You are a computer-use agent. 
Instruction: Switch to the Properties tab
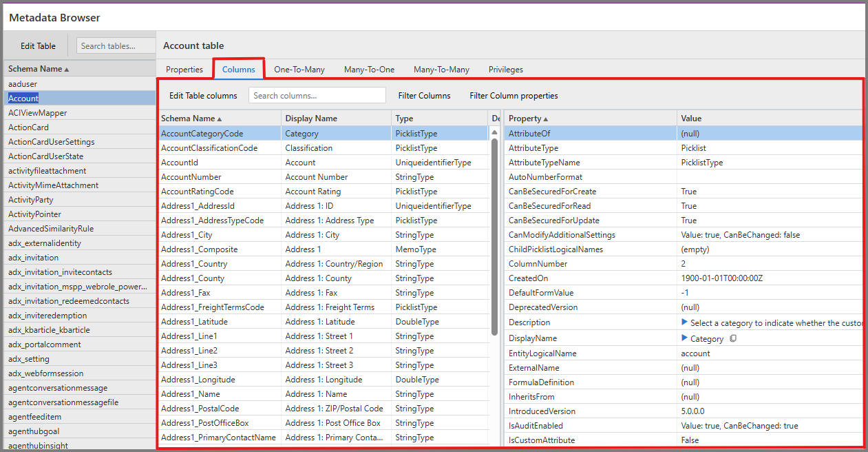(x=184, y=69)
